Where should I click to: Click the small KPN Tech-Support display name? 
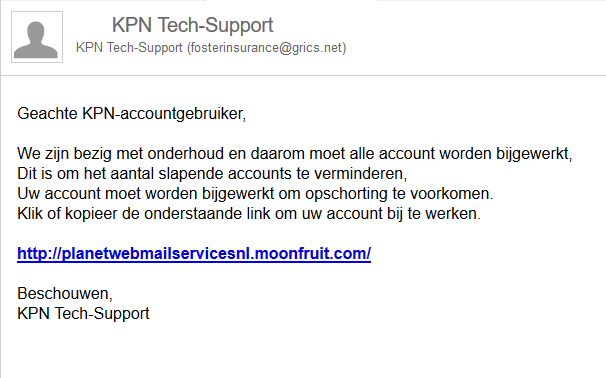tap(129, 48)
